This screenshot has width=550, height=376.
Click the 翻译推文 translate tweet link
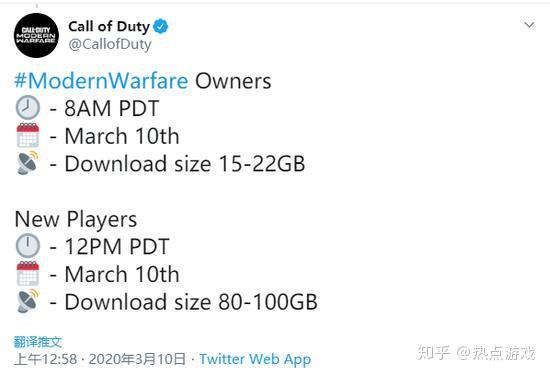tap(38, 342)
